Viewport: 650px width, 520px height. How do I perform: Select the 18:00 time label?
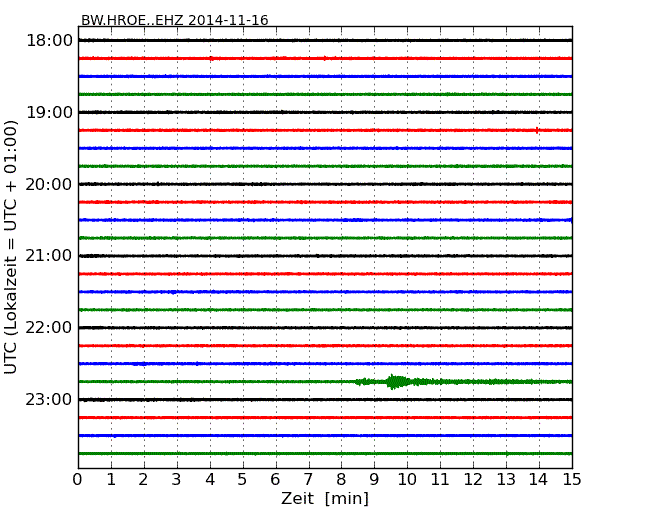coord(50,41)
